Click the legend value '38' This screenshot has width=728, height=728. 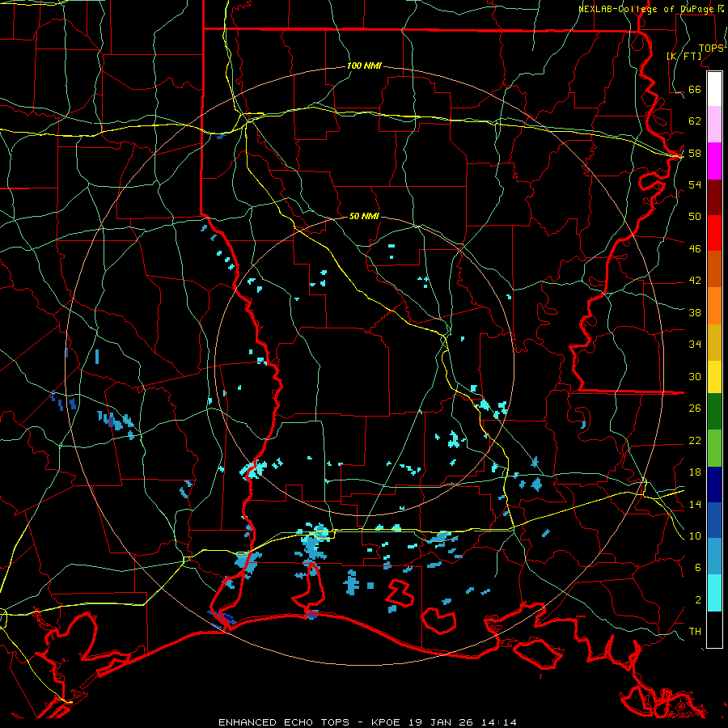(x=695, y=312)
